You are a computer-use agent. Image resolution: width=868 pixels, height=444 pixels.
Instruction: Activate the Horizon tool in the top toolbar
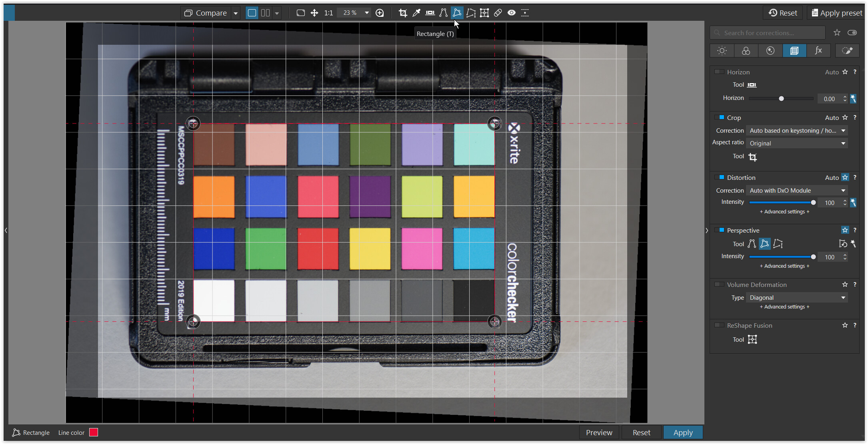coord(430,13)
